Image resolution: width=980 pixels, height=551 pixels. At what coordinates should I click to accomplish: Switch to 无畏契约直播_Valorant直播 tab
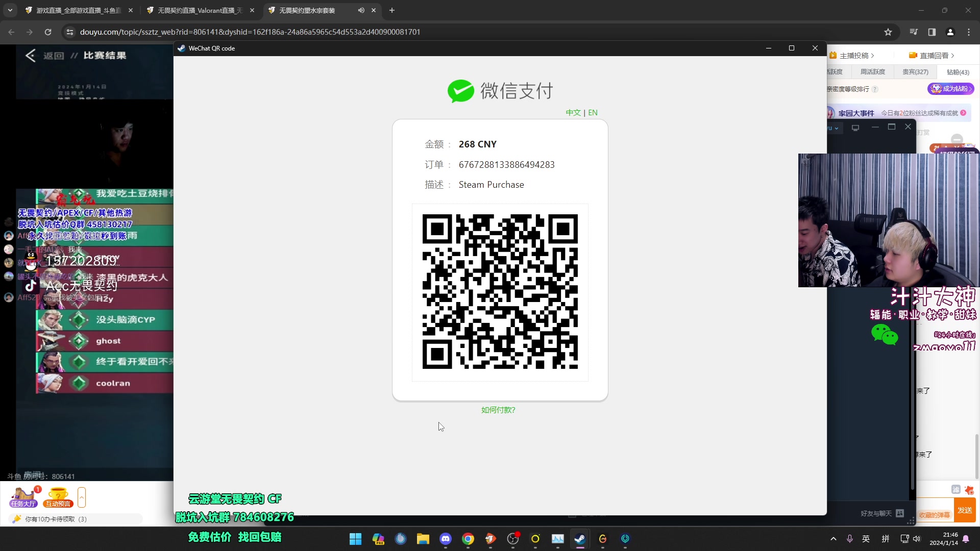pyautogui.click(x=200, y=10)
